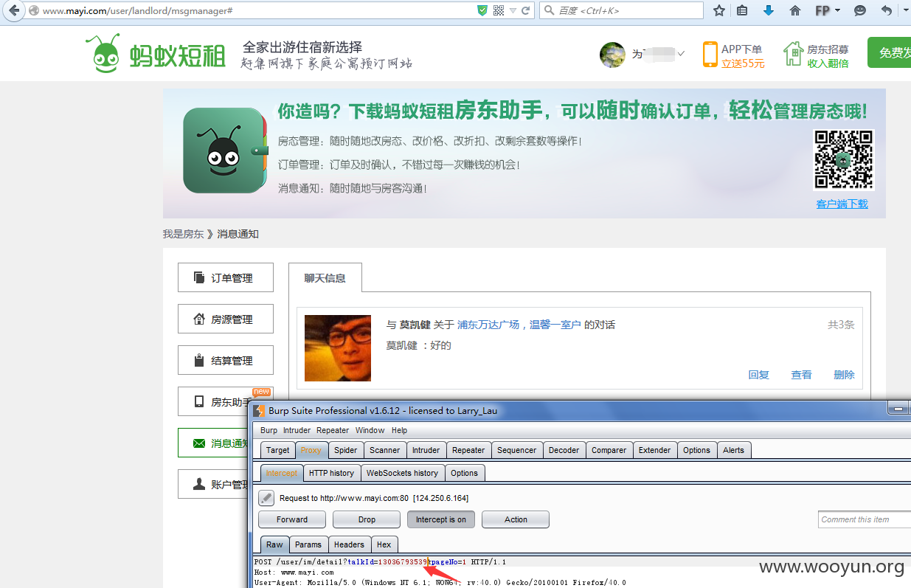Click the Comment this item field
911x588 pixels.
click(864, 519)
